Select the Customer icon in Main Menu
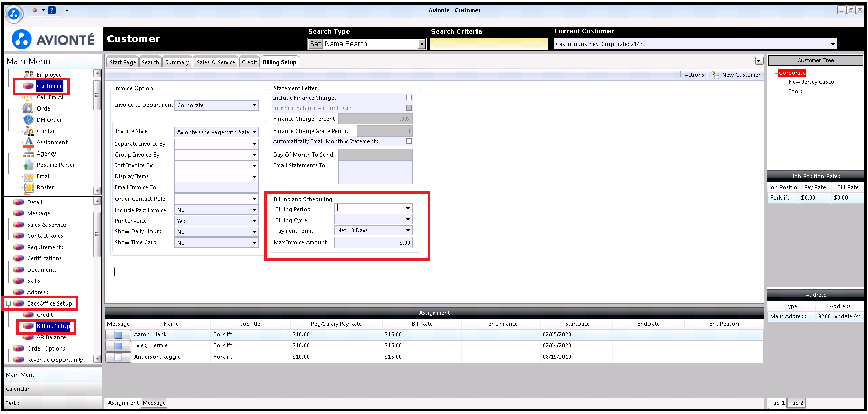Image resolution: width=868 pixels, height=414 pixels. pos(29,86)
